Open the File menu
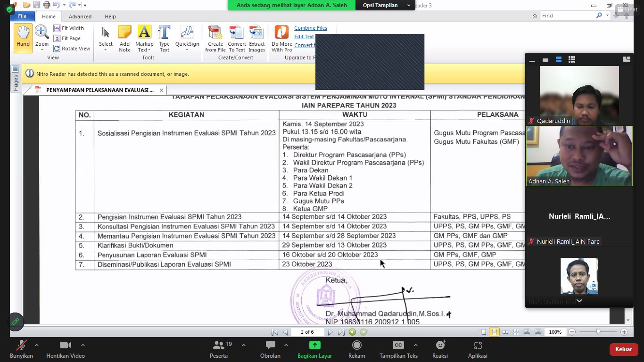 pyautogui.click(x=22, y=16)
